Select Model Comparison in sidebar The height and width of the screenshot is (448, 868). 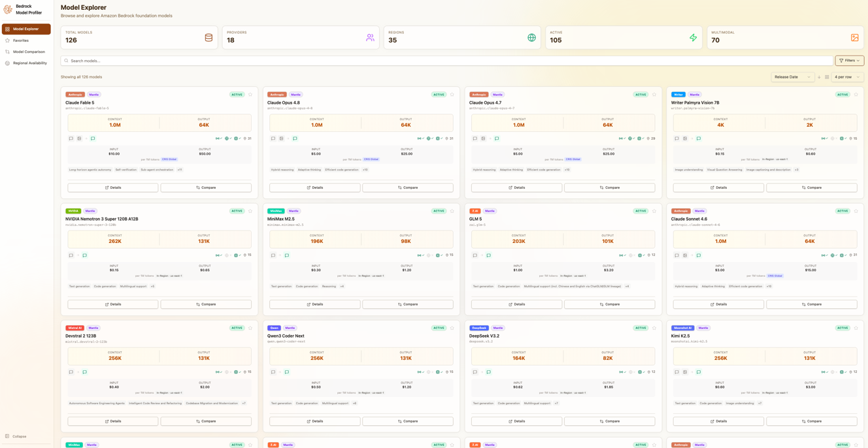coord(26,52)
